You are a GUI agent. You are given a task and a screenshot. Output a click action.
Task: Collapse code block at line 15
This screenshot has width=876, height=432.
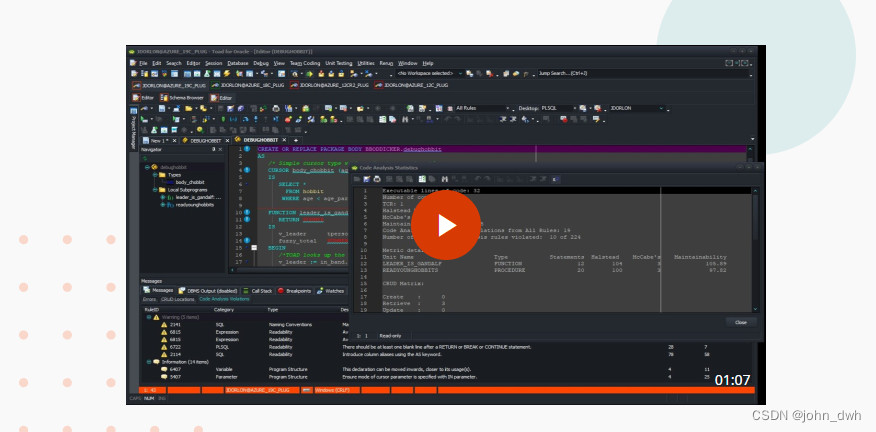(x=254, y=247)
